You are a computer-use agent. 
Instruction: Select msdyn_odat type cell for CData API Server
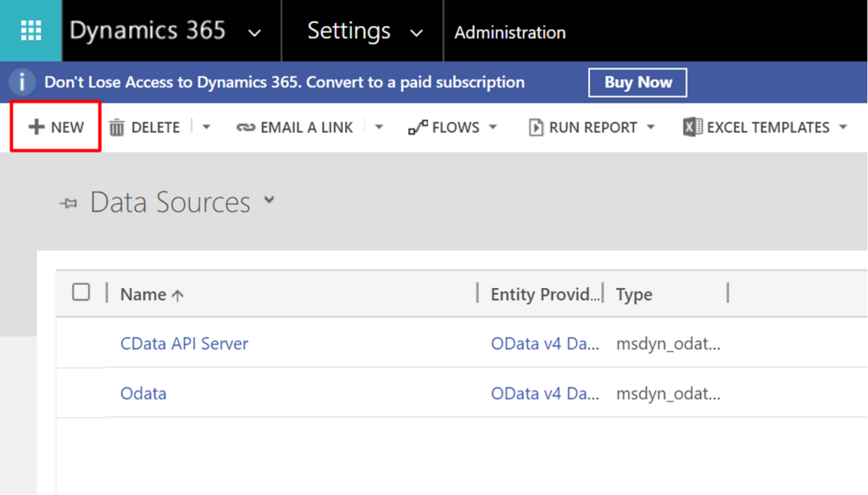pyautogui.click(x=668, y=344)
